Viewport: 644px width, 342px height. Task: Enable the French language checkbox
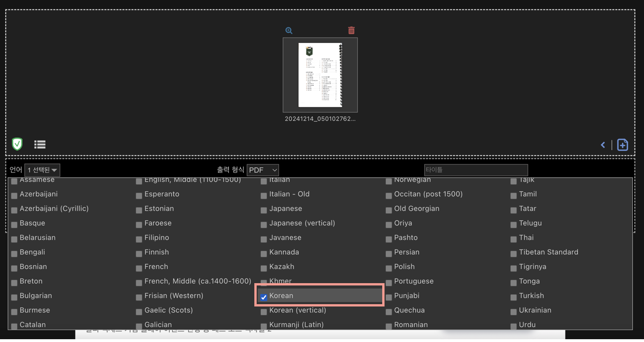pyautogui.click(x=139, y=268)
